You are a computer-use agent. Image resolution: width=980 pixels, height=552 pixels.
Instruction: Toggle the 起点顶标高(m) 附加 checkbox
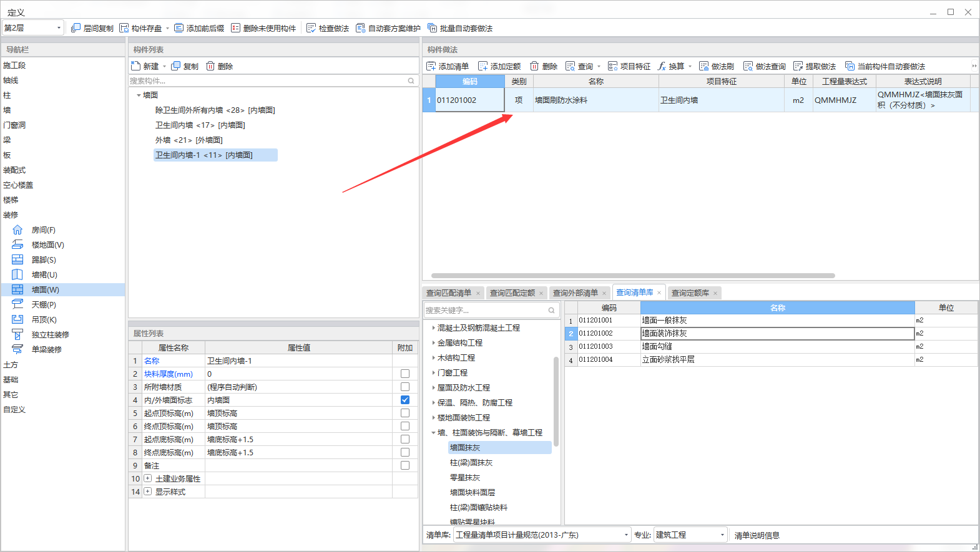click(x=405, y=413)
